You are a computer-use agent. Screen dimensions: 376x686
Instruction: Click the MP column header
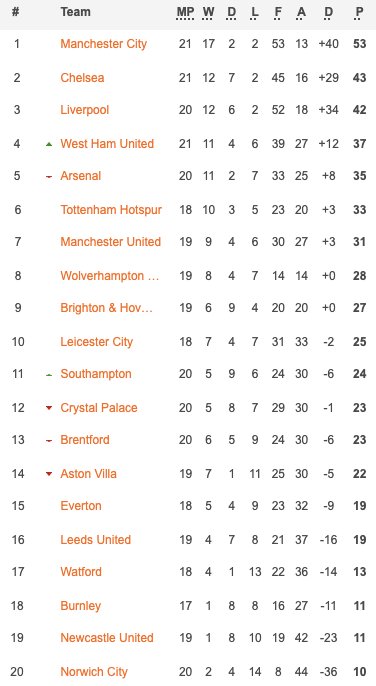click(185, 12)
